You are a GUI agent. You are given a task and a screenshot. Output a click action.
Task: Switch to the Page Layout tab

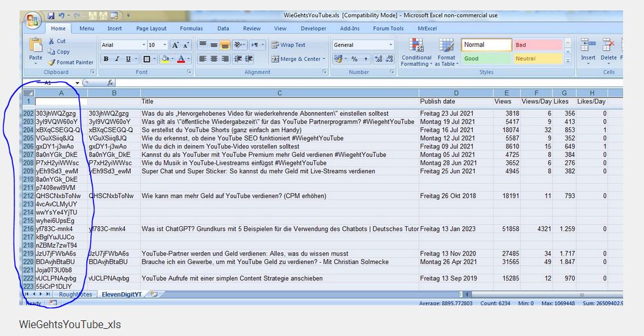(151, 28)
